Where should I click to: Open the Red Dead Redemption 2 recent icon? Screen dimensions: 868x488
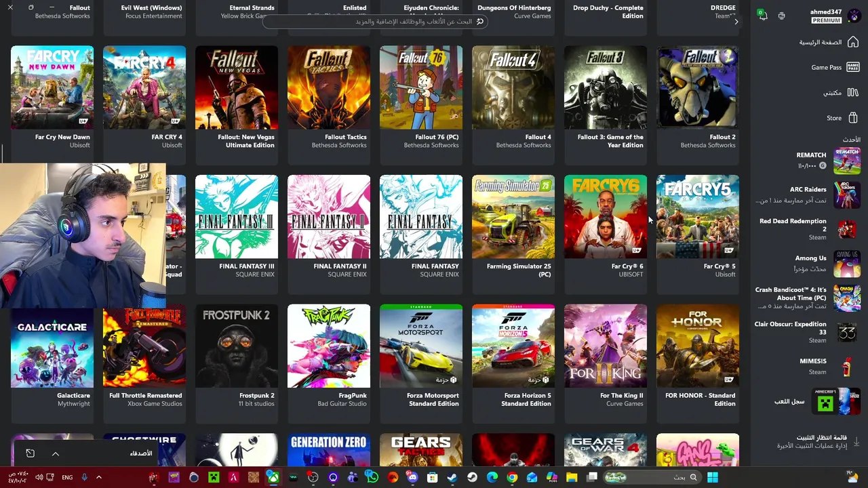point(847,229)
